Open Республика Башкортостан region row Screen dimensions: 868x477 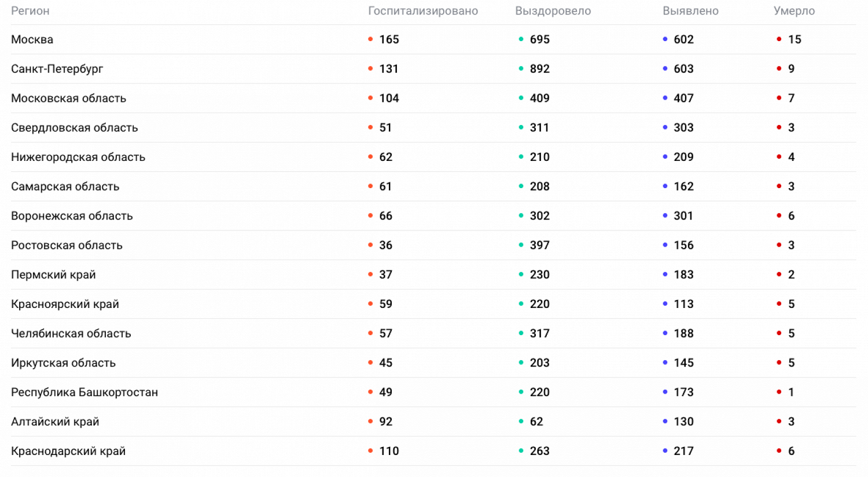pos(84,392)
